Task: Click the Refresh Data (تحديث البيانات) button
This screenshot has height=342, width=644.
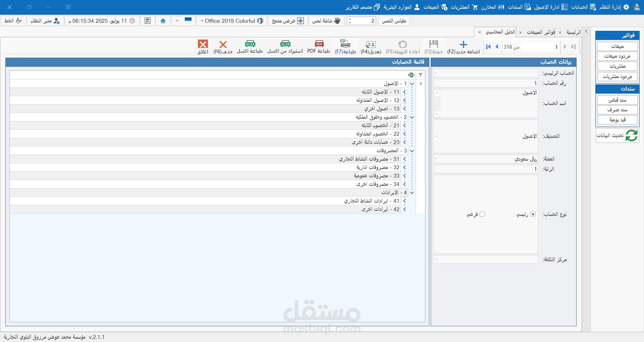Action: 617,135
